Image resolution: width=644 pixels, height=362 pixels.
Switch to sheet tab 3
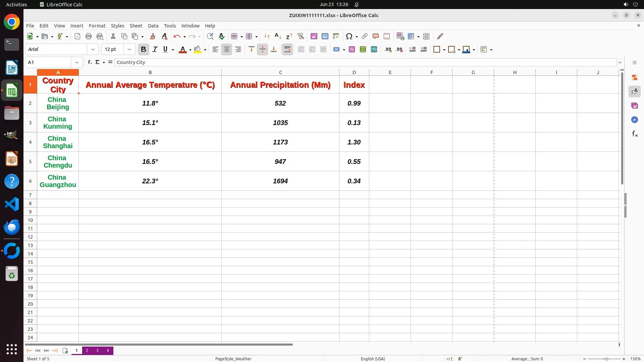(97, 351)
